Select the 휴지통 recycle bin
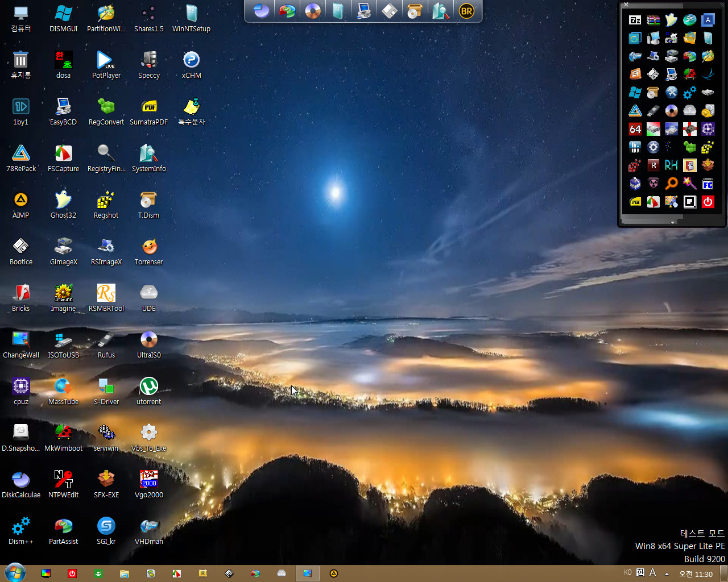Image resolution: width=728 pixels, height=582 pixels. (x=20, y=65)
